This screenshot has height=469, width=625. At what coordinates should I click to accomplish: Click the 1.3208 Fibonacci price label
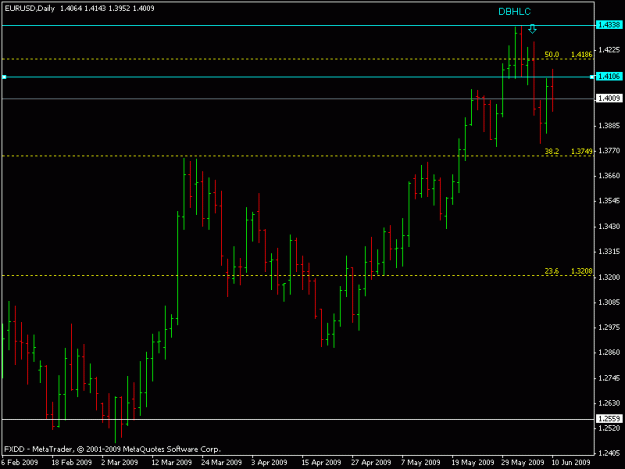582,271
